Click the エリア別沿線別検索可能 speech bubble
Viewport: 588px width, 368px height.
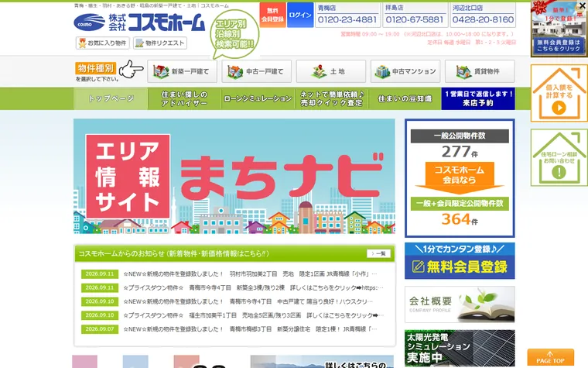coord(234,34)
